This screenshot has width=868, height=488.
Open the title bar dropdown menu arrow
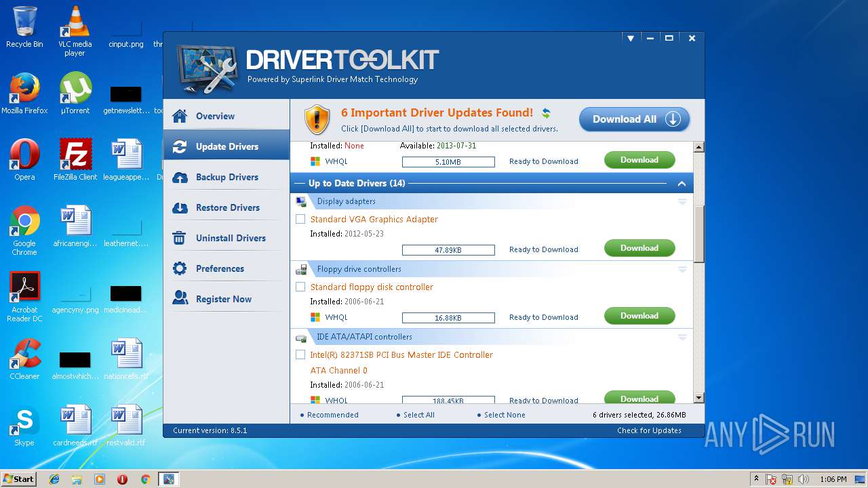coord(630,39)
